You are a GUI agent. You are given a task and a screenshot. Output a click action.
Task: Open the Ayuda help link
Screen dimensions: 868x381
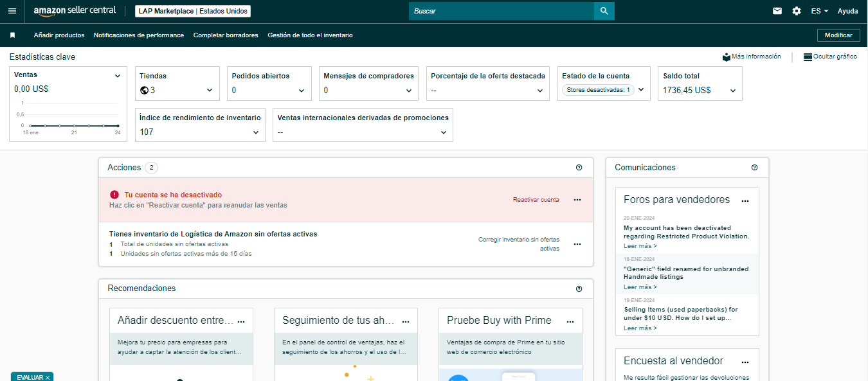coord(847,11)
